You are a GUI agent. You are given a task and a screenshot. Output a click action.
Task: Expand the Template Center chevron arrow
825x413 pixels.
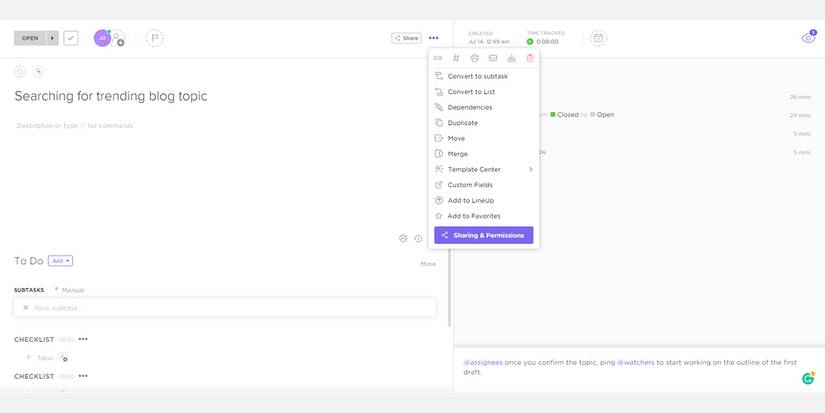pos(530,169)
